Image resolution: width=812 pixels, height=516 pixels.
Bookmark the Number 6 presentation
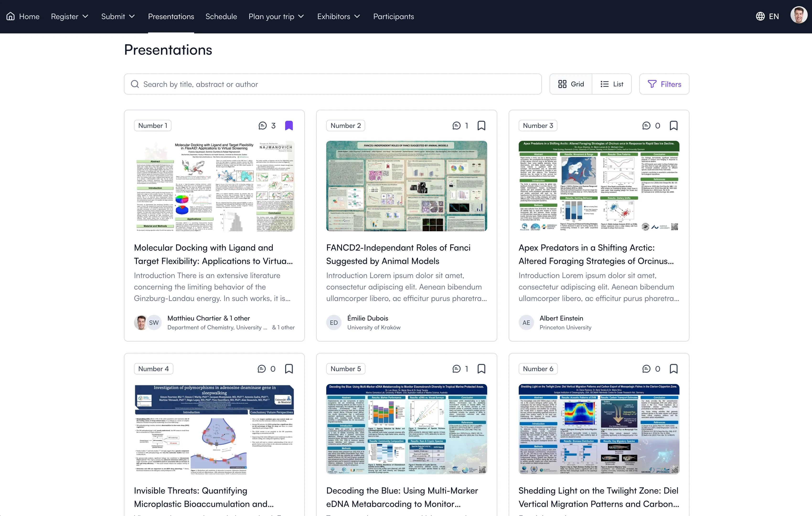coord(673,368)
